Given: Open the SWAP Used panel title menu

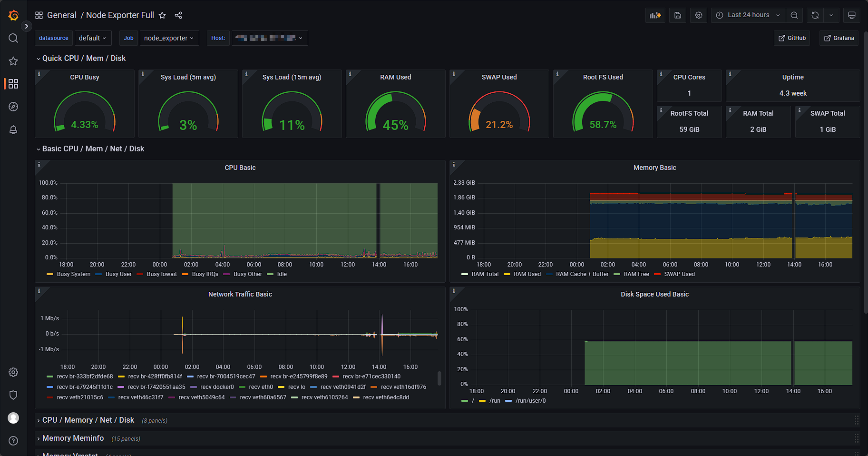Looking at the screenshot, I should click(499, 77).
